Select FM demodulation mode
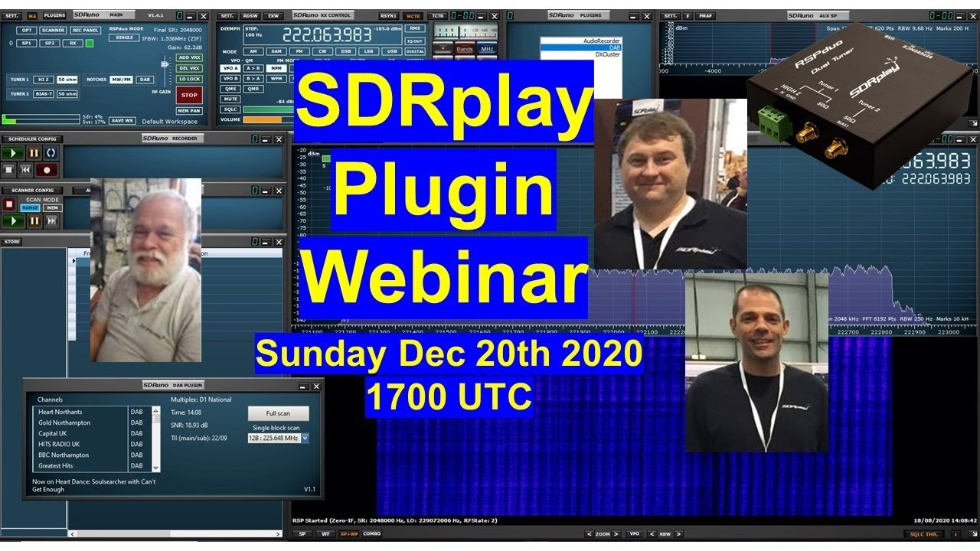Screen dimensions: 980x551 click(x=300, y=51)
